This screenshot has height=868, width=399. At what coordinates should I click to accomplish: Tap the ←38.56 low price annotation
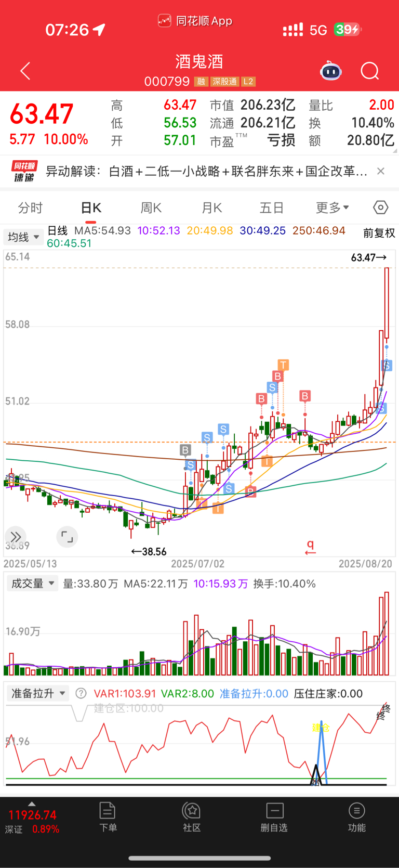149,551
